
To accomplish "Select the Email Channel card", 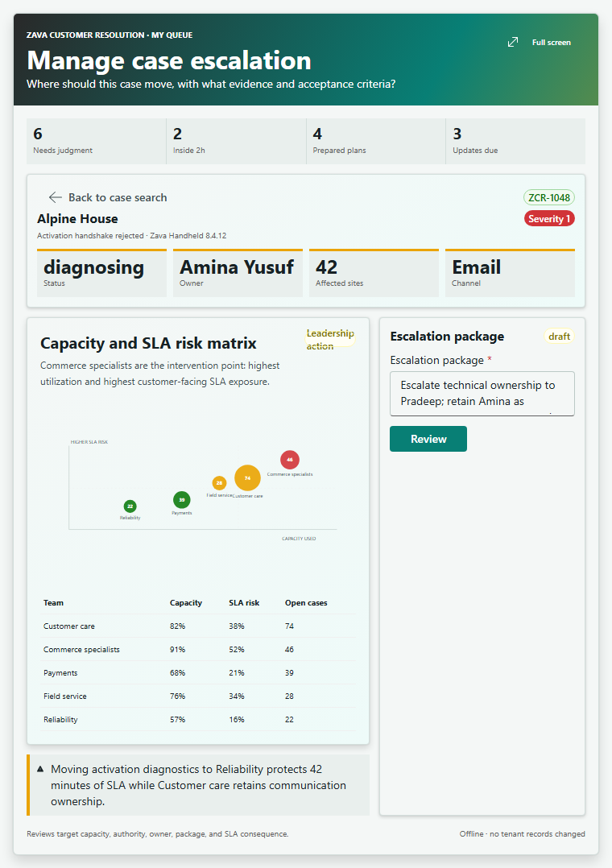I will (510, 273).
